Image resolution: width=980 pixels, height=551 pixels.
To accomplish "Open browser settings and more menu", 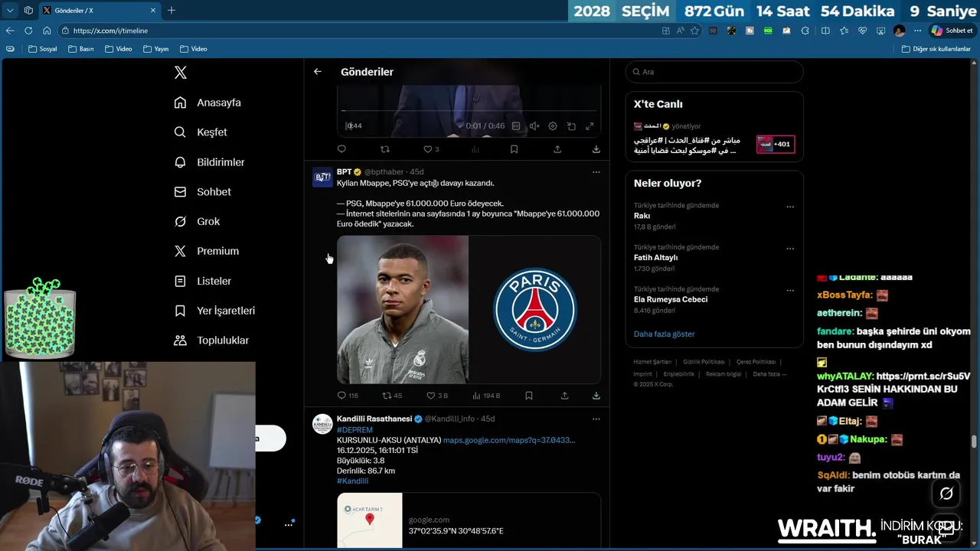I will (x=917, y=31).
